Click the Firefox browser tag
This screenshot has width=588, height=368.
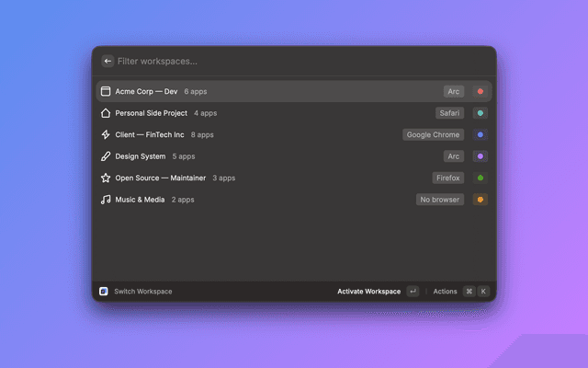pos(448,178)
